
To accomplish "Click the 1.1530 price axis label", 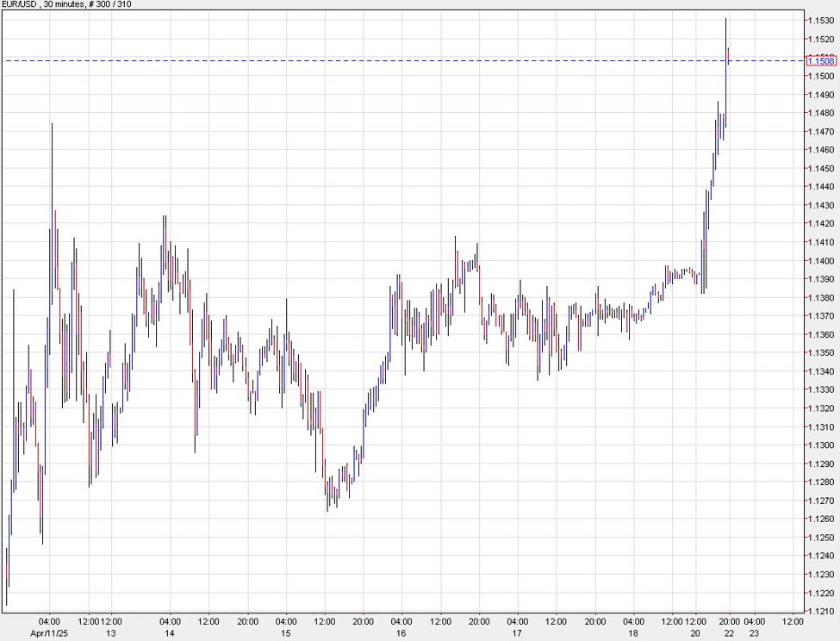I will (819, 20).
